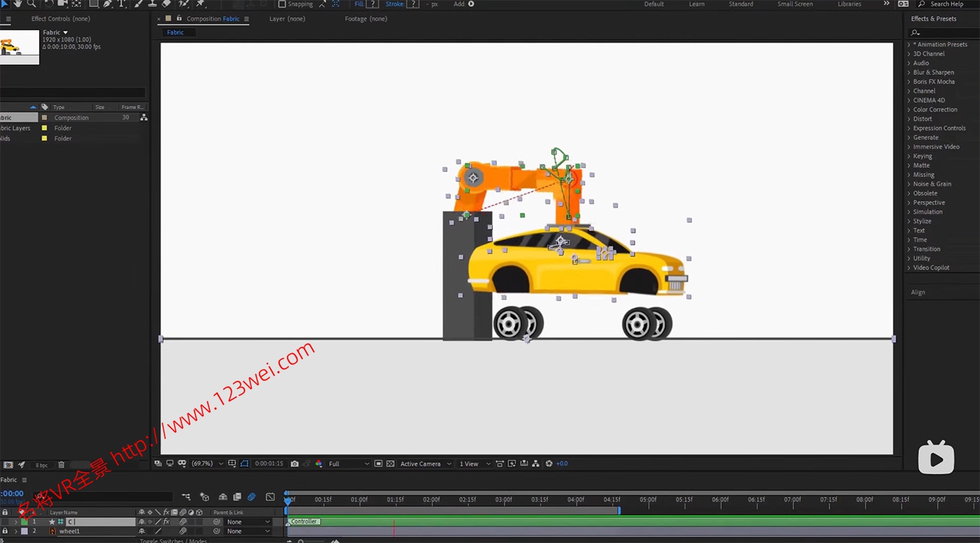Viewport: 980px width, 543px height.
Task: Toggle the lock on the wheel1 layer
Action: click(x=5, y=532)
